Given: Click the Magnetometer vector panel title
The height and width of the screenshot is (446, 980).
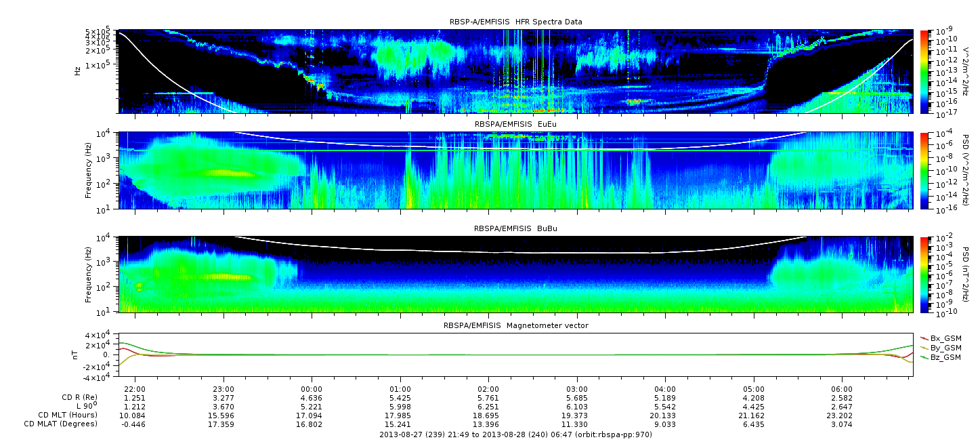Looking at the screenshot, I should click(x=515, y=325).
